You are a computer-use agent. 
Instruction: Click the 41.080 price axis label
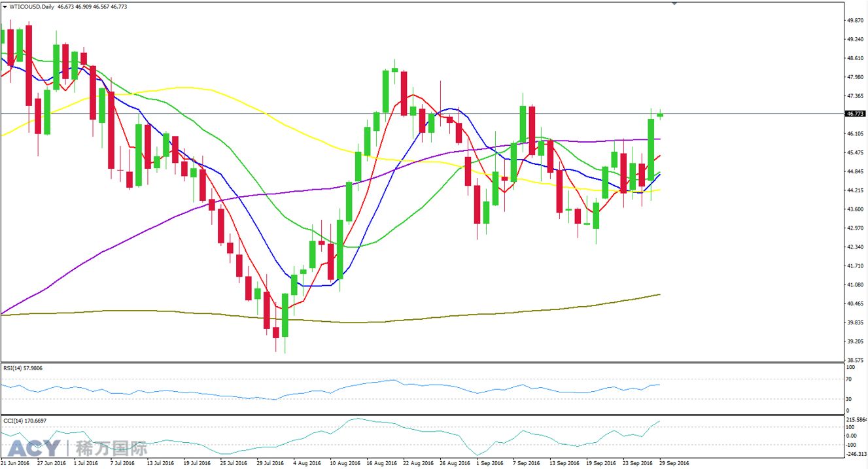coord(854,285)
